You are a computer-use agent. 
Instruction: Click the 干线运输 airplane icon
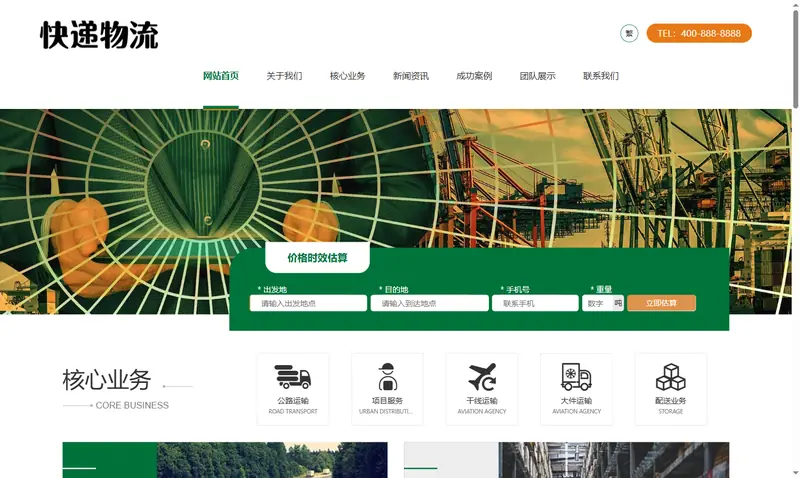pyautogui.click(x=482, y=376)
